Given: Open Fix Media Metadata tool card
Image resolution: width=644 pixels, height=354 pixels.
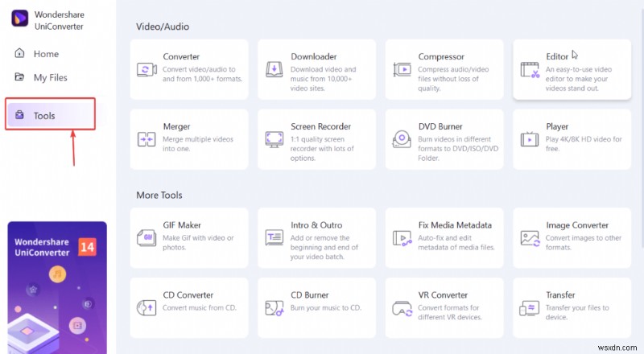Looking at the screenshot, I should (x=444, y=237).
